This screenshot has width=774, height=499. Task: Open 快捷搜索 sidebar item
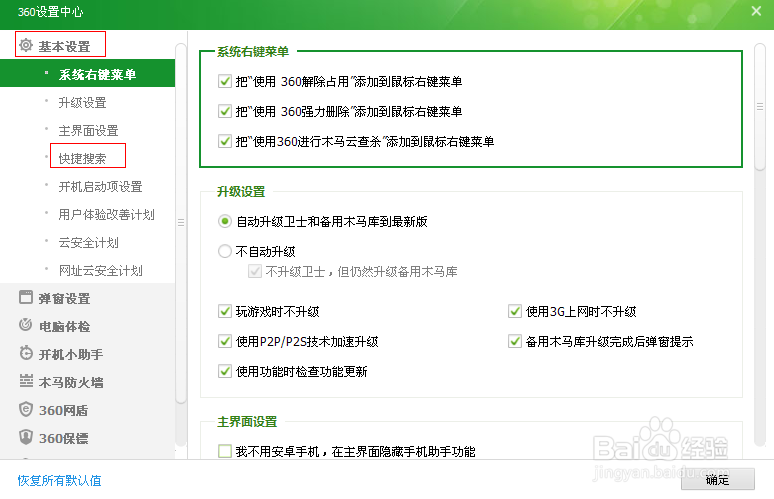click(x=82, y=158)
